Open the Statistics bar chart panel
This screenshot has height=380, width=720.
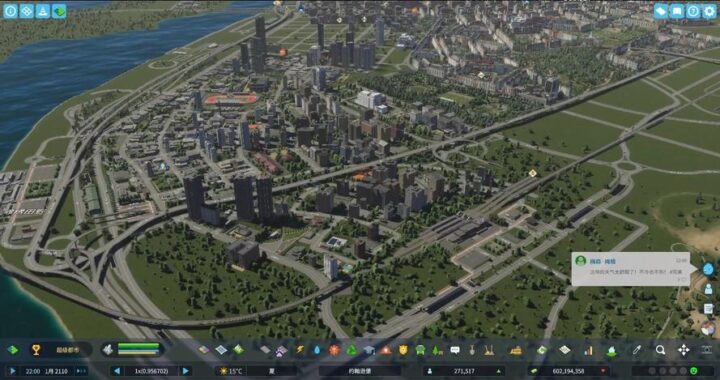click(588, 350)
